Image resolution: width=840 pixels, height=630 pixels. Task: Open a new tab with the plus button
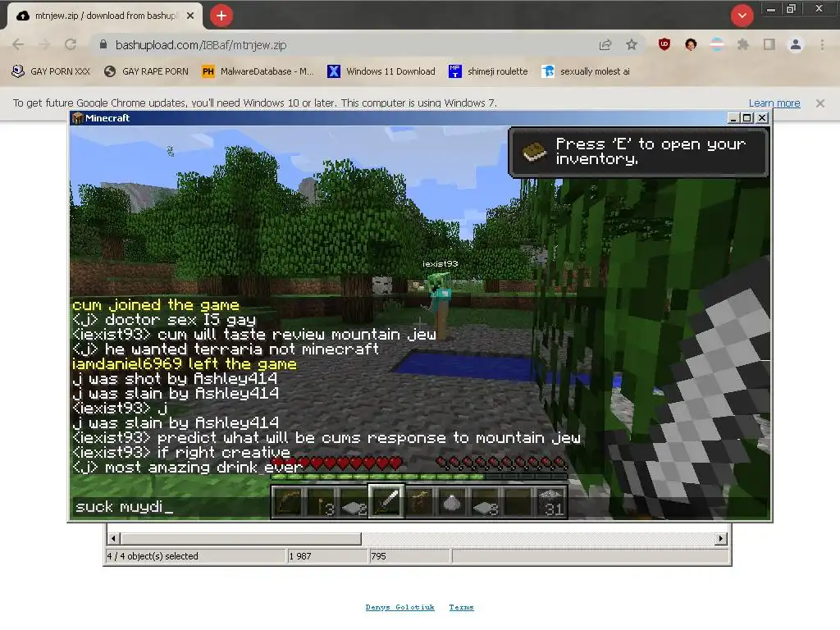point(221,16)
